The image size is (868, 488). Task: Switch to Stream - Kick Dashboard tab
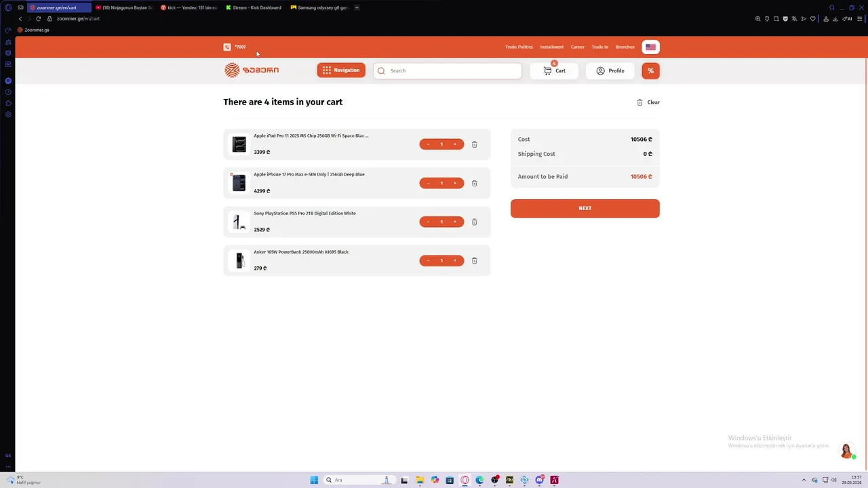254,7
